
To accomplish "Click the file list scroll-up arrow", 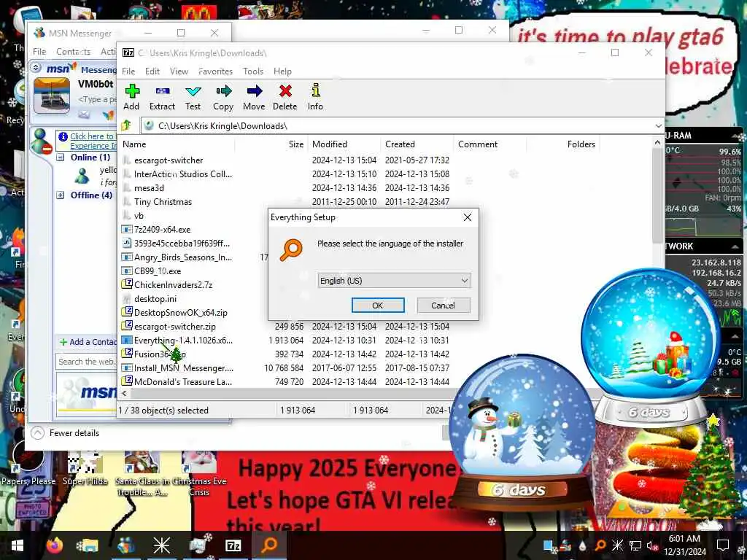I will [658, 142].
